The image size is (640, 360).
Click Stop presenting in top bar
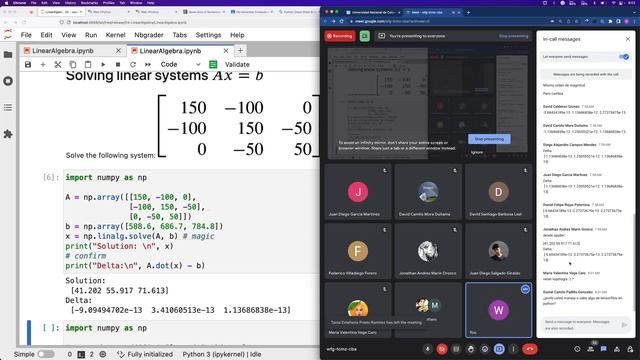[x=513, y=36]
